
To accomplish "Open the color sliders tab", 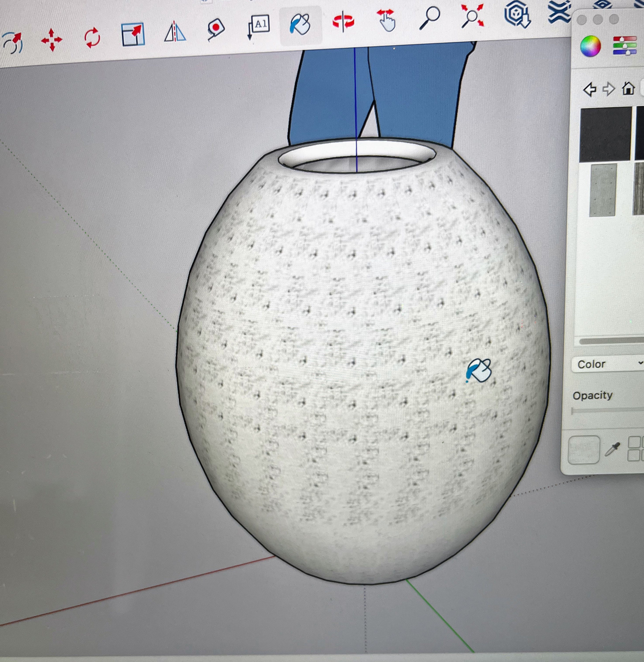I will point(624,46).
